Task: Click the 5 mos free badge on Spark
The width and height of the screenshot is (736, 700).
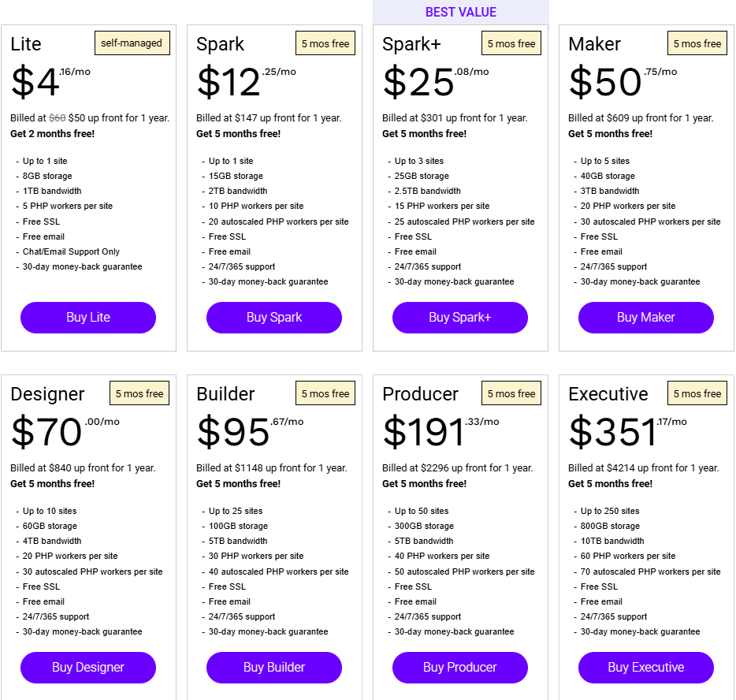Action: click(x=325, y=43)
